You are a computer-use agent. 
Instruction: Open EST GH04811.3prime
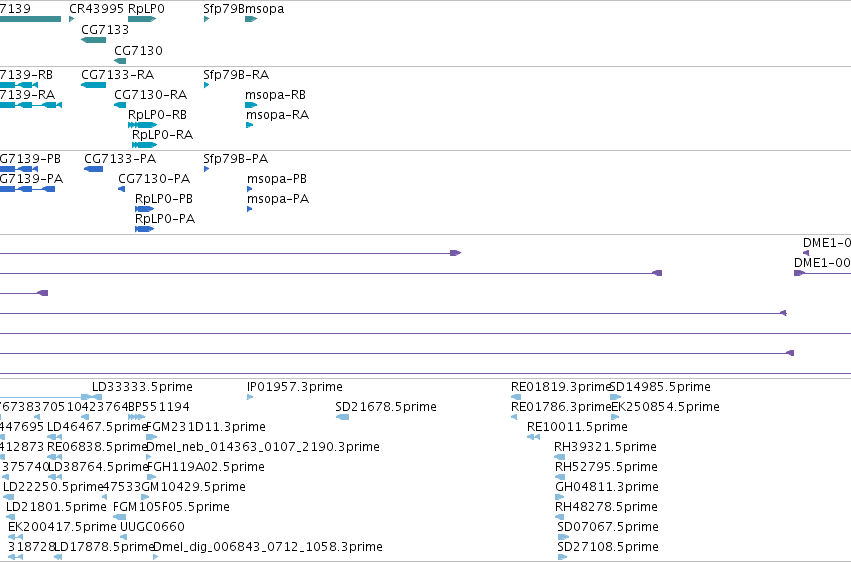[x=607, y=487]
